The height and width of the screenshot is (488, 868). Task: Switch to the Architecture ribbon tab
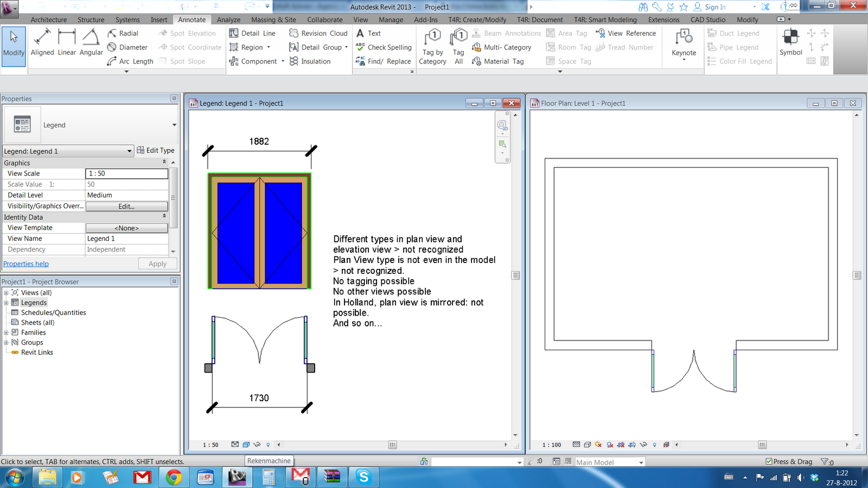[x=49, y=20]
